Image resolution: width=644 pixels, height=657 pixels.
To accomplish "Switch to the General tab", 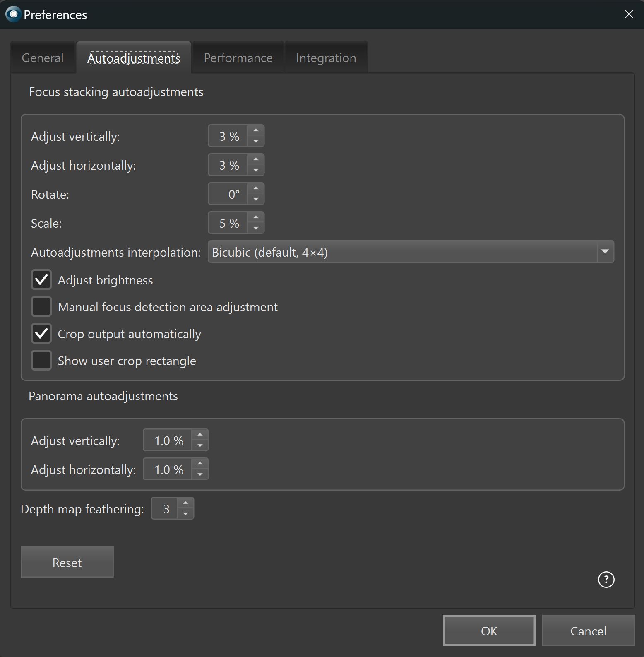I will 43,58.
